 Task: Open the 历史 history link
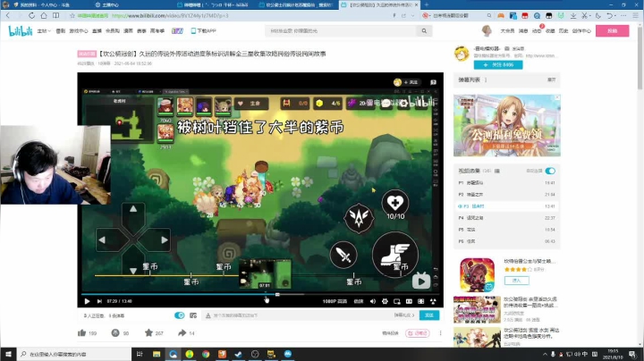coord(563,30)
